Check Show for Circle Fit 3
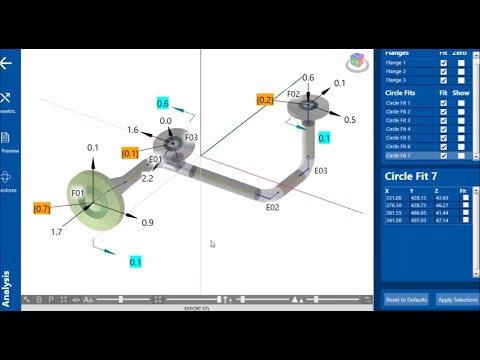The image size is (480, 360). coord(461,120)
